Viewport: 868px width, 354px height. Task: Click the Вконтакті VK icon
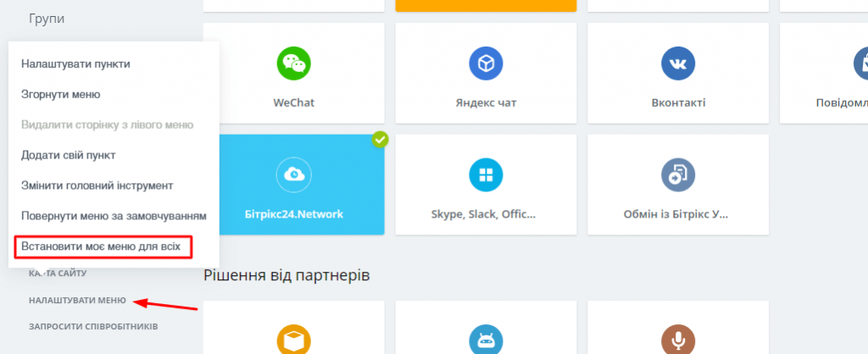tap(678, 63)
